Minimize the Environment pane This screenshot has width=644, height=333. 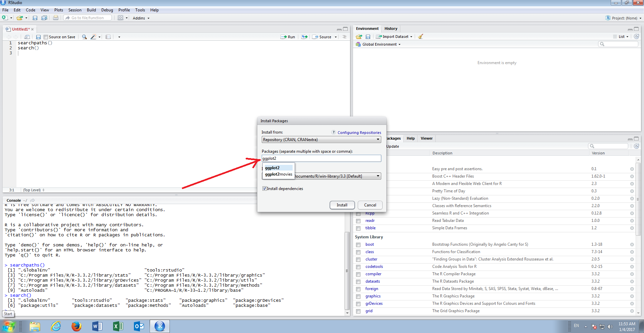pyautogui.click(x=630, y=29)
